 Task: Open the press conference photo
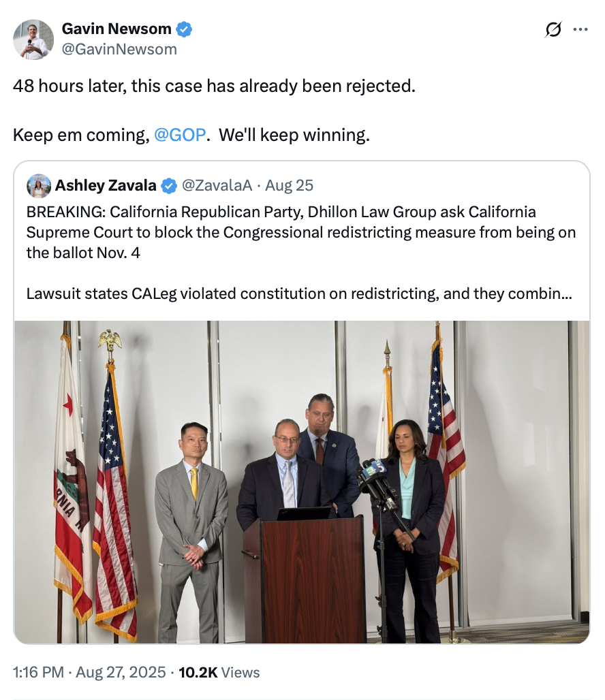[302, 482]
